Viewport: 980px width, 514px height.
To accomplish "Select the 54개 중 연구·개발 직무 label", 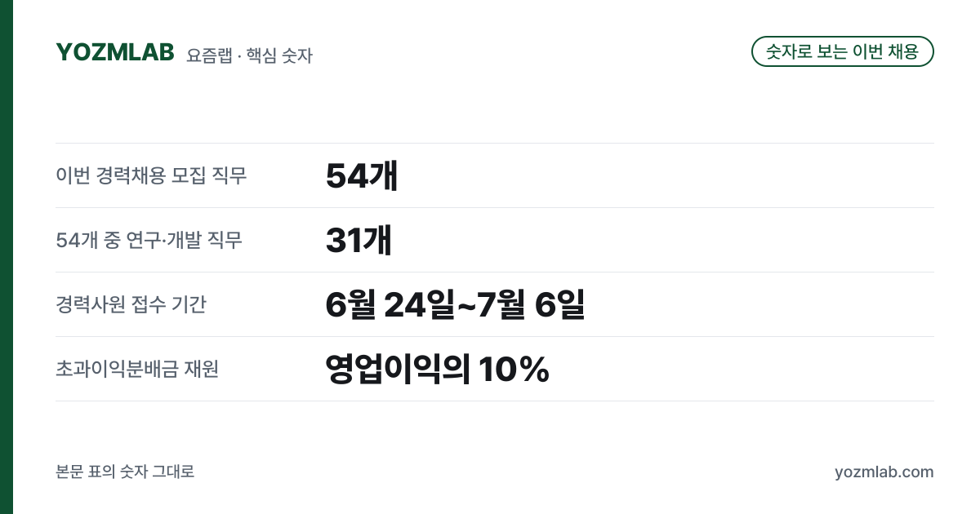I will (149, 240).
